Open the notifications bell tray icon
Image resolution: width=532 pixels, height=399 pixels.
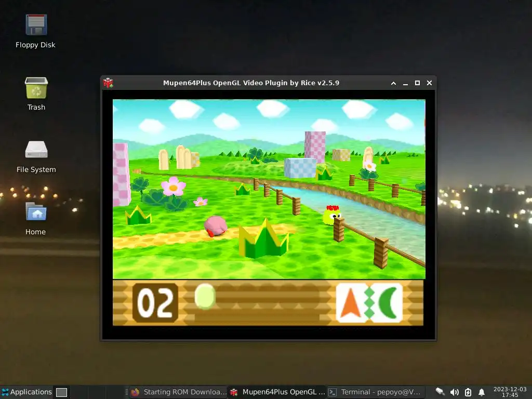pos(482,392)
